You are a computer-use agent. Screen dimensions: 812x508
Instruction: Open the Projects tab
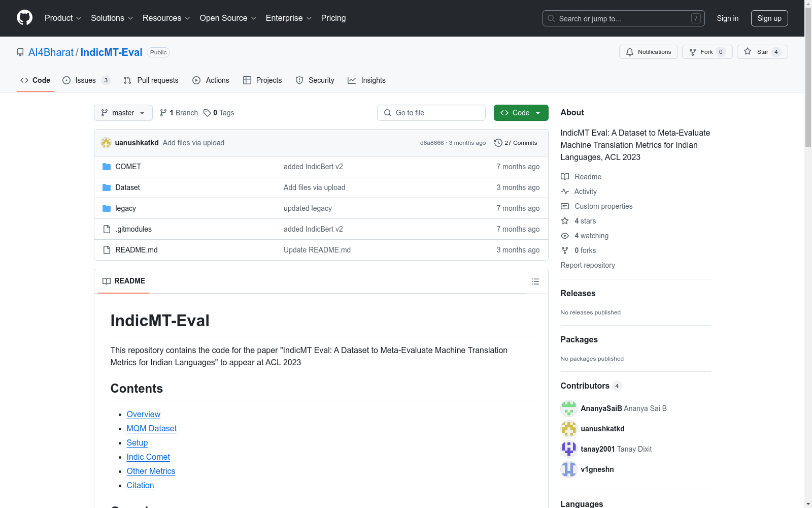pyautogui.click(x=262, y=80)
